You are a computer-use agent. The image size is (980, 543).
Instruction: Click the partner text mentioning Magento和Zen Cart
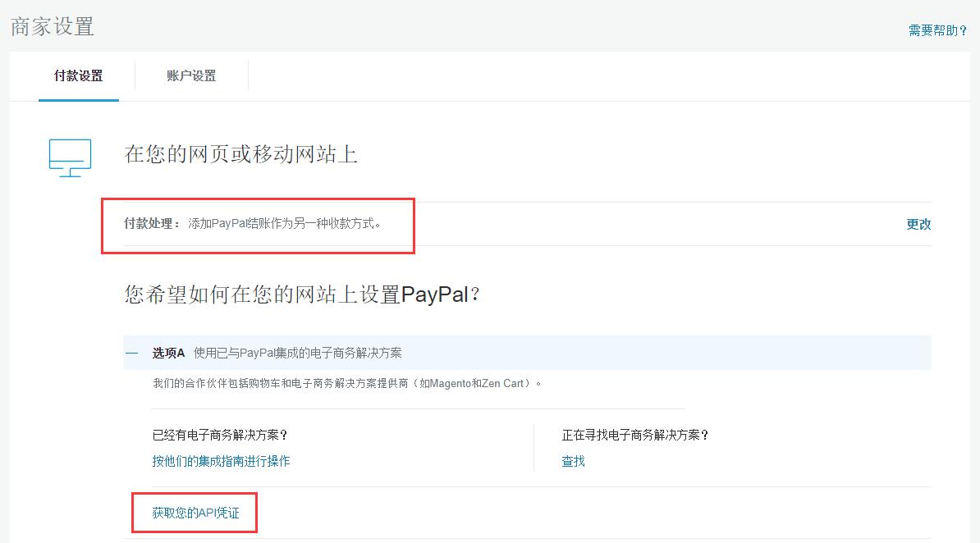[347, 384]
